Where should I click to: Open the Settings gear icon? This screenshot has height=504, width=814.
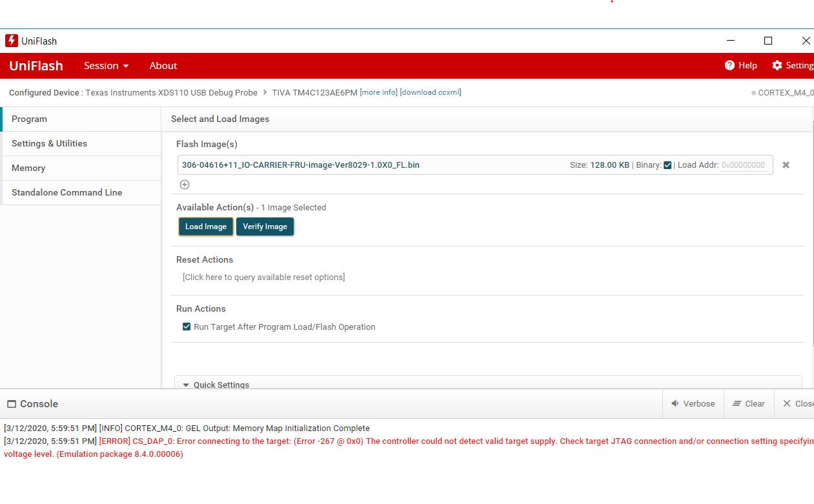(777, 65)
